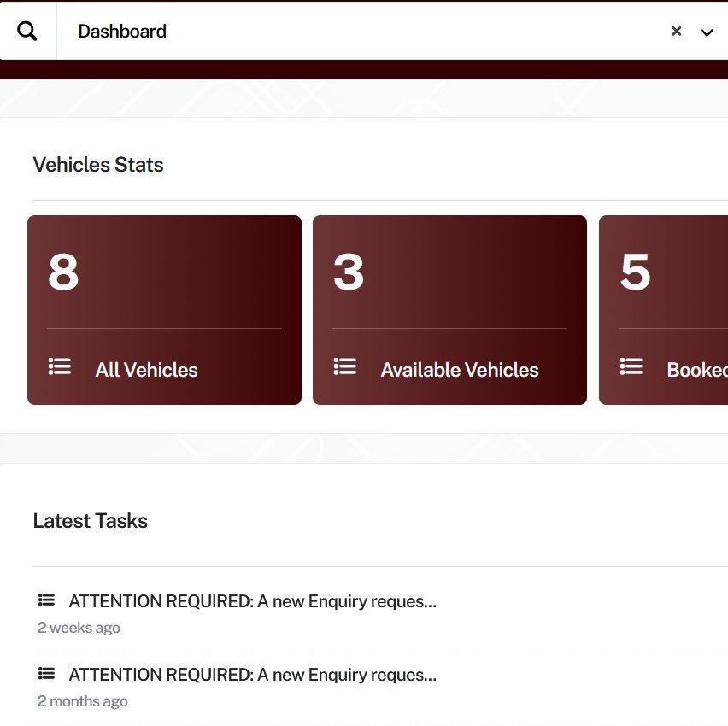This screenshot has width=728, height=726.
Task: Open the Booked vehicles label
Action: pos(696,370)
